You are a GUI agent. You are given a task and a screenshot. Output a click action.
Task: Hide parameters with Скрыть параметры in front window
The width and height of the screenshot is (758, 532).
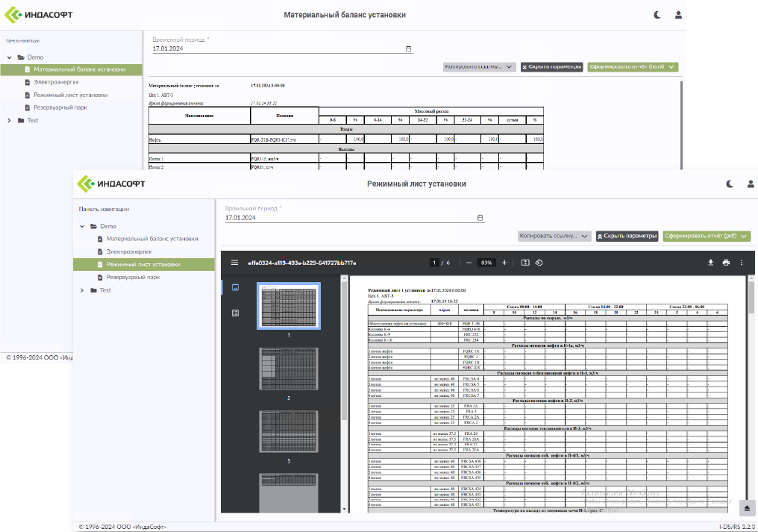tap(627, 236)
